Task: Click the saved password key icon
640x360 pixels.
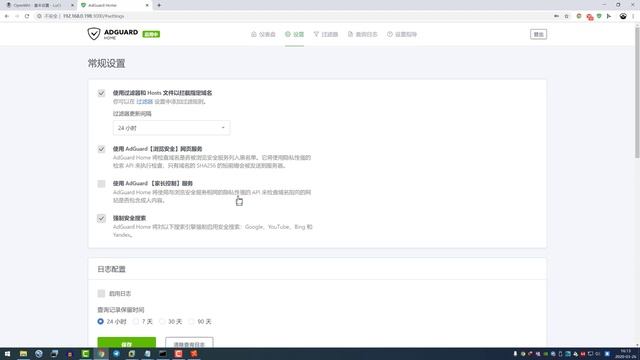Action: coord(556,16)
